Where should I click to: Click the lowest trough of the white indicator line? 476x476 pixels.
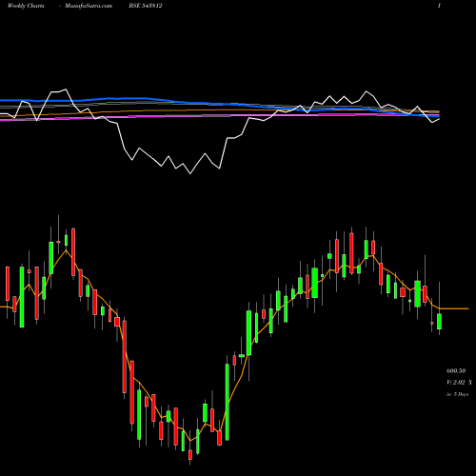190,173
